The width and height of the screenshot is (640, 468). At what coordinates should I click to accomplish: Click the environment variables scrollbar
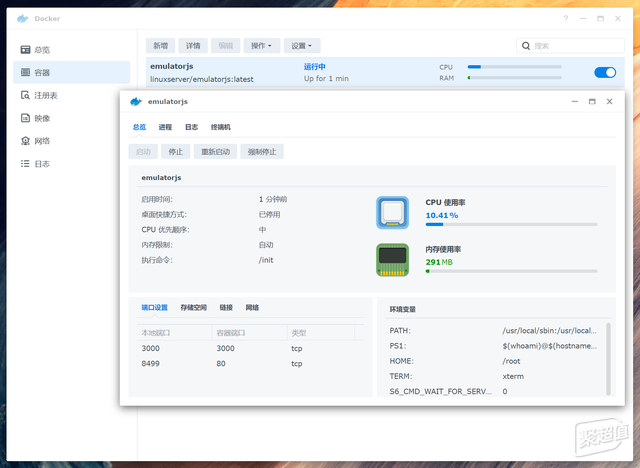coord(608,359)
